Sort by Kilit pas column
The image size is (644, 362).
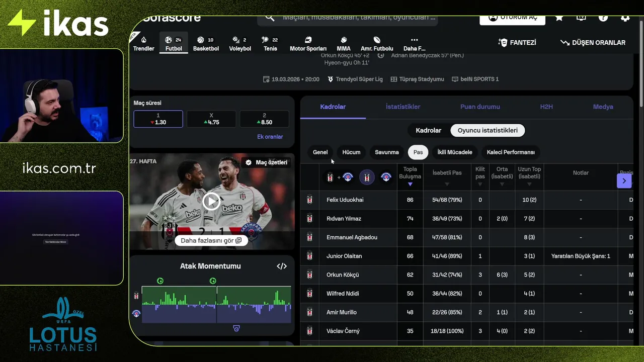point(480,177)
